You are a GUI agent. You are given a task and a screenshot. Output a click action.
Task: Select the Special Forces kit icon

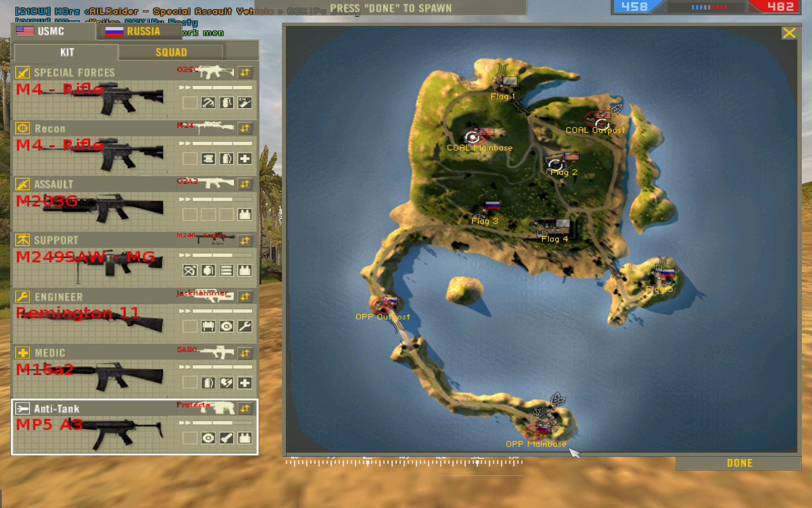tap(22, 72)
